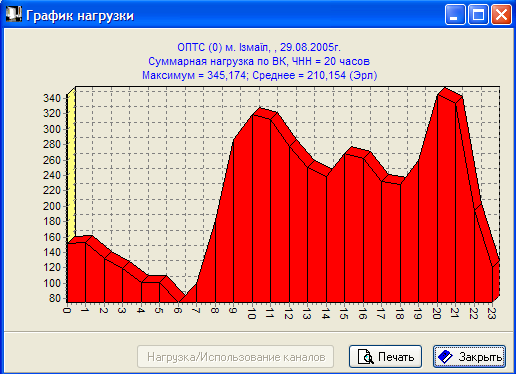Click the text Суммарная нагрузка по ВК, ЧНН = 20 часов
The image size is (516, 374).
pyautogui.click(x=259, y=61)
